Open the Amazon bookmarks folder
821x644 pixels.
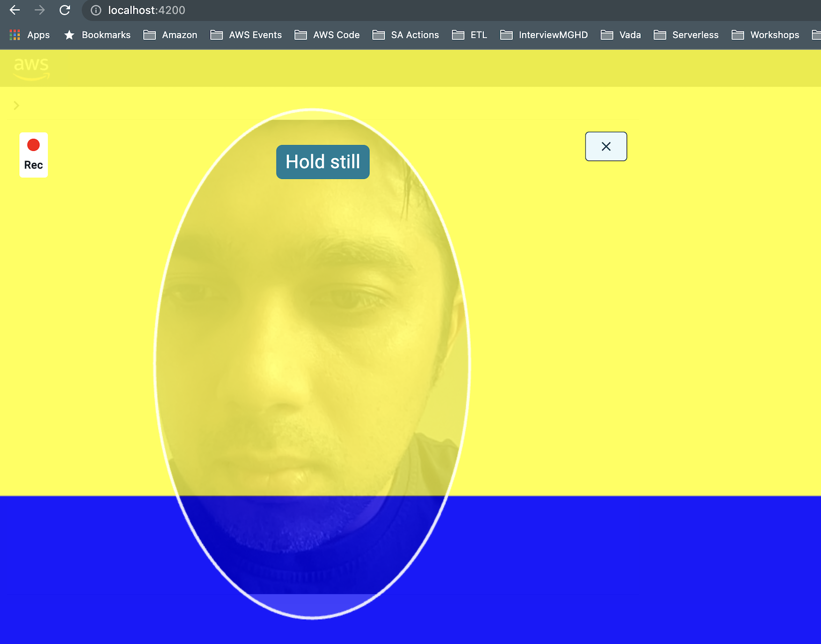coord(170,35)
